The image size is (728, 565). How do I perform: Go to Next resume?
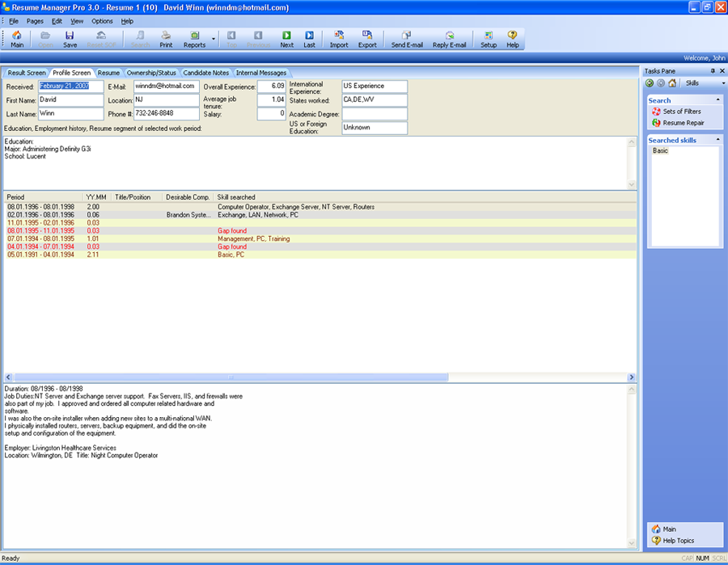tap(286, 39)
